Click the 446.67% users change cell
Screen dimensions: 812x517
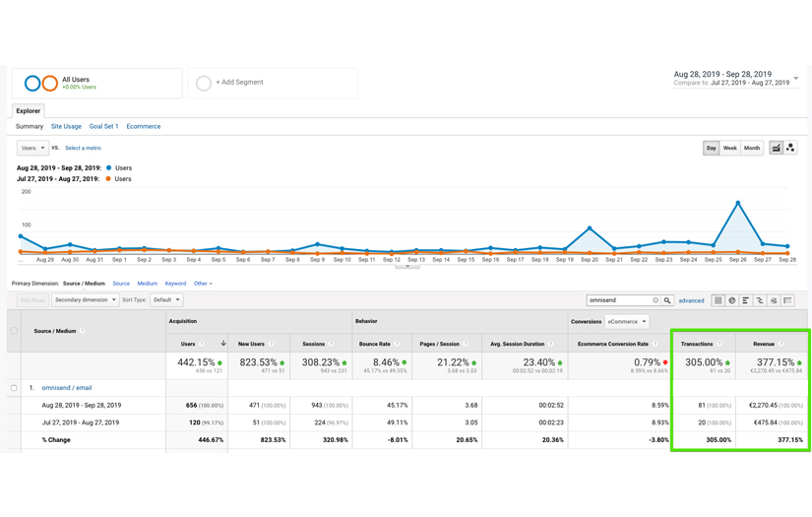[x=211, y=440]
